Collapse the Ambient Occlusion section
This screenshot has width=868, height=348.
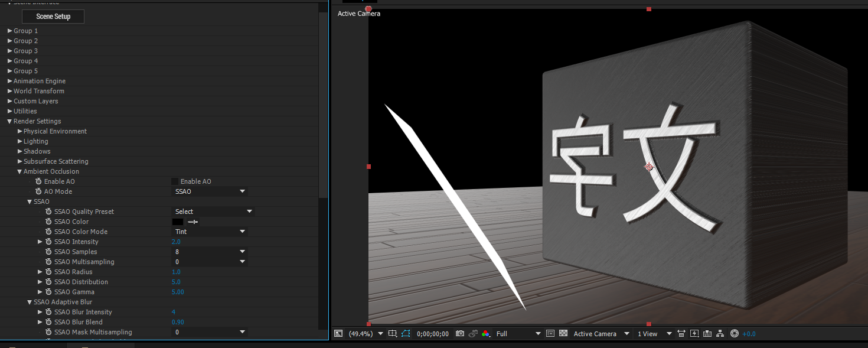tap(19, 171)
